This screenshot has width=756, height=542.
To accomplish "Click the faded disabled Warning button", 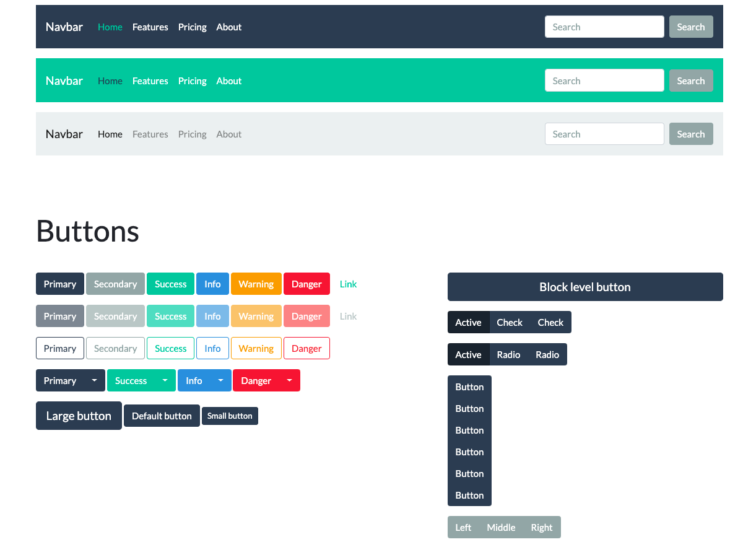I will (x=256, y=316).
